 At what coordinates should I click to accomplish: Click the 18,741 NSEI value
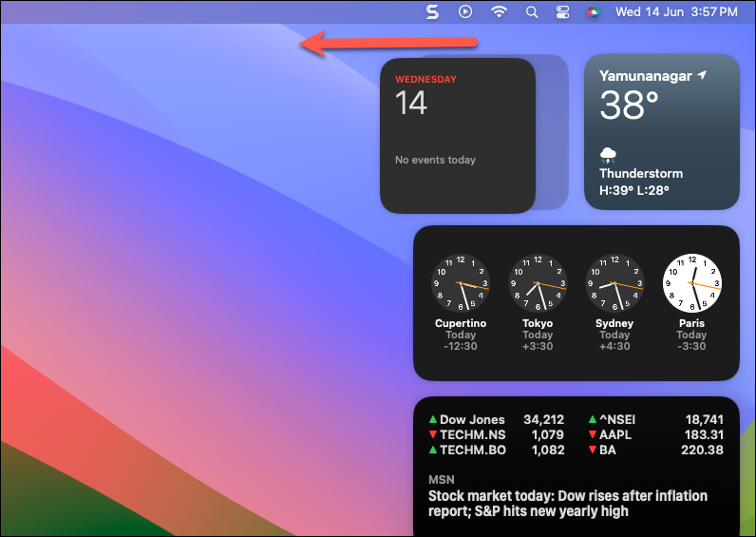(x=705, y=419)
